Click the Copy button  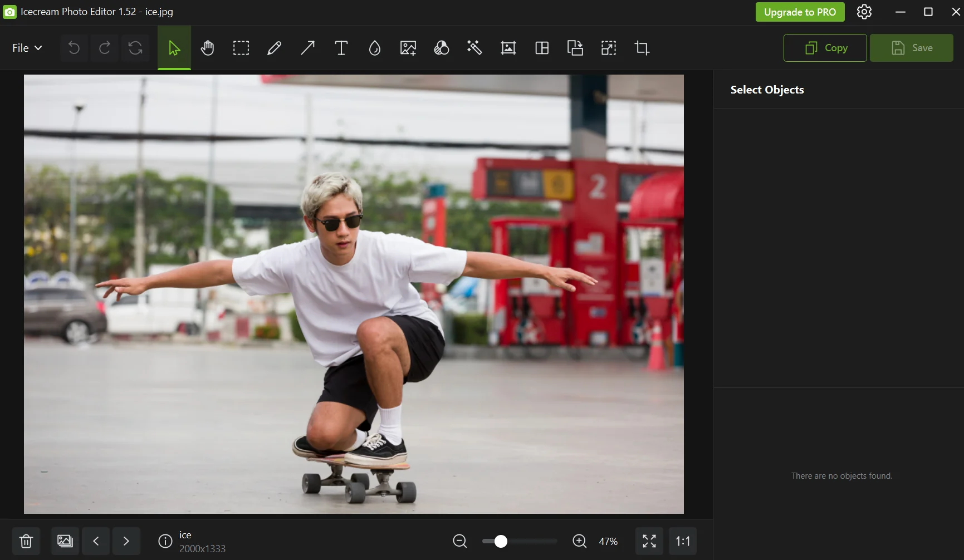coord(825,48)
